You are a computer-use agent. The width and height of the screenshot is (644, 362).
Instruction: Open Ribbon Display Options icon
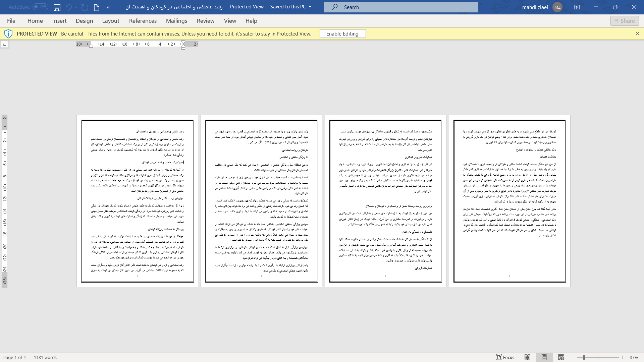tap(577, 7)
